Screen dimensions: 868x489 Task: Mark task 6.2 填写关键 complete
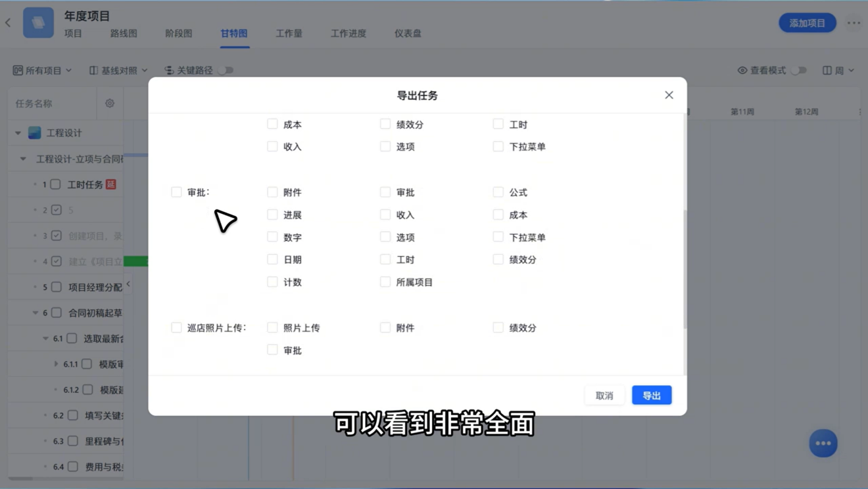tap(73, 415)
